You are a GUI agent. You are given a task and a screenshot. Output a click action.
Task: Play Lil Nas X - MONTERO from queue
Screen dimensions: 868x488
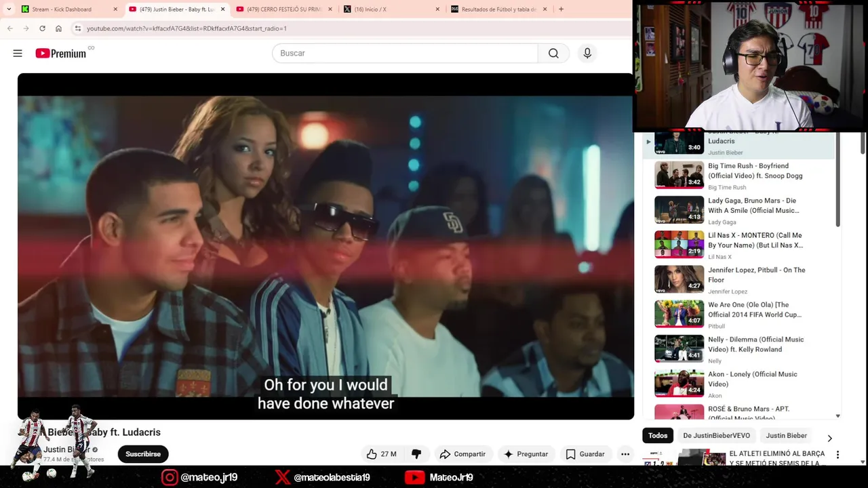point(739,245)
